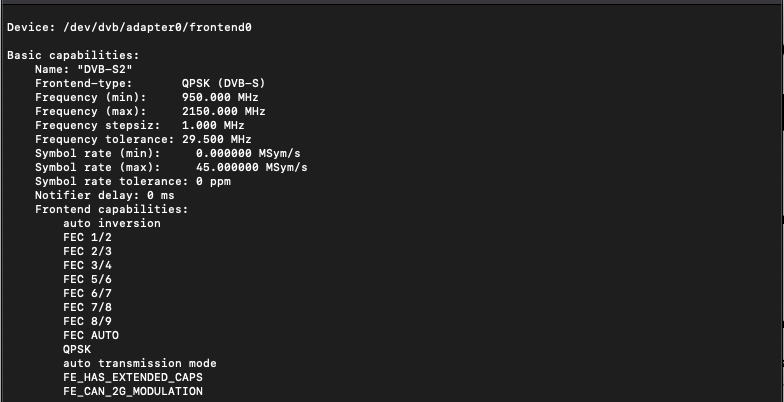Click the Notifier delay: 0 ms line
784x402 pixels.
point(105,195)
